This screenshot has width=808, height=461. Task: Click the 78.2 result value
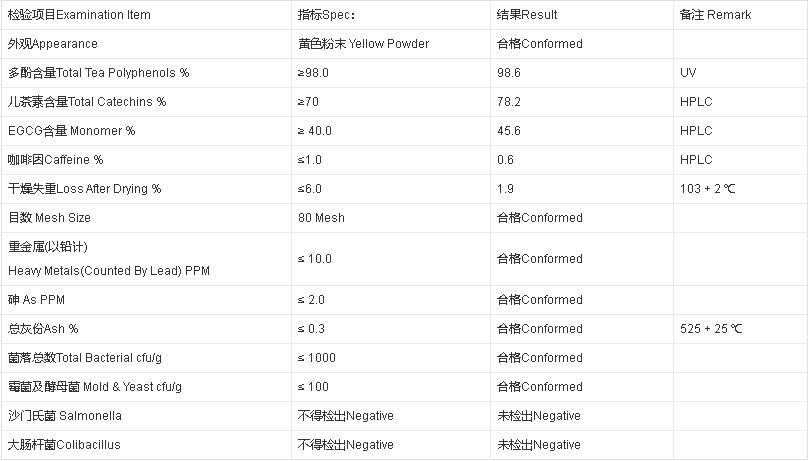coord(509,102)
